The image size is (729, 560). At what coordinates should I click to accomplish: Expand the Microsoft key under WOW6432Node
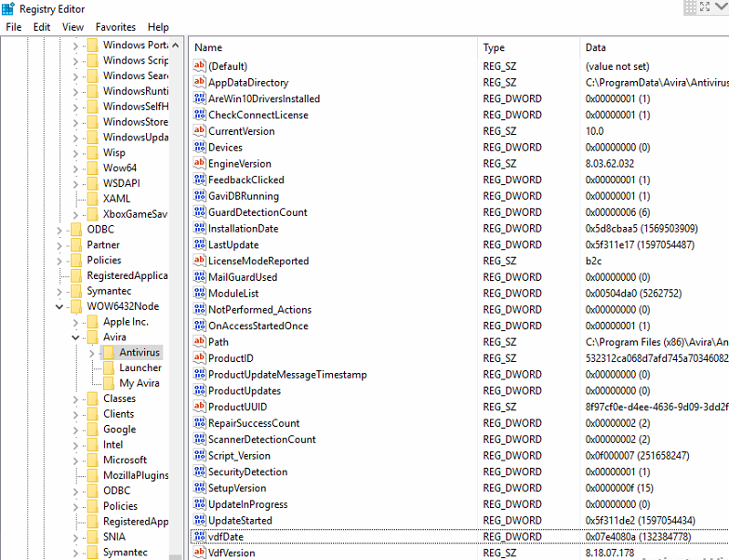coord(76,460)
